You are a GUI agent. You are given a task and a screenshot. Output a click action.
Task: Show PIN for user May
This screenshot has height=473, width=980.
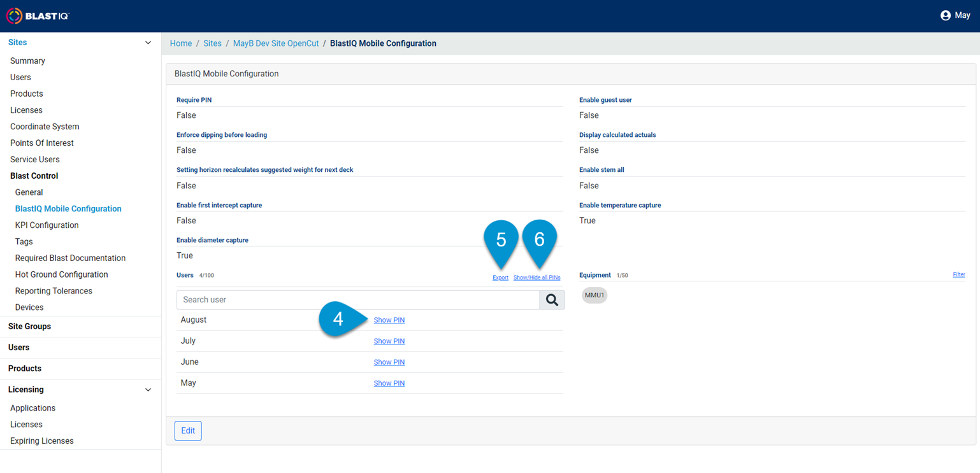[x=389, y=383]
